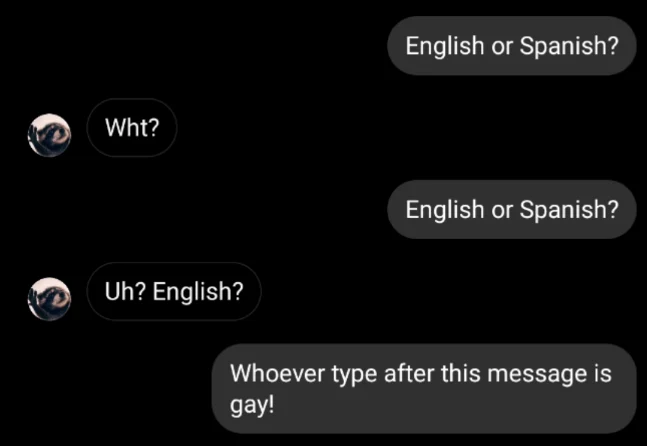Click "Uh?" in the received reply
This screenshot has height=446, width=647.
click(123, 291)
